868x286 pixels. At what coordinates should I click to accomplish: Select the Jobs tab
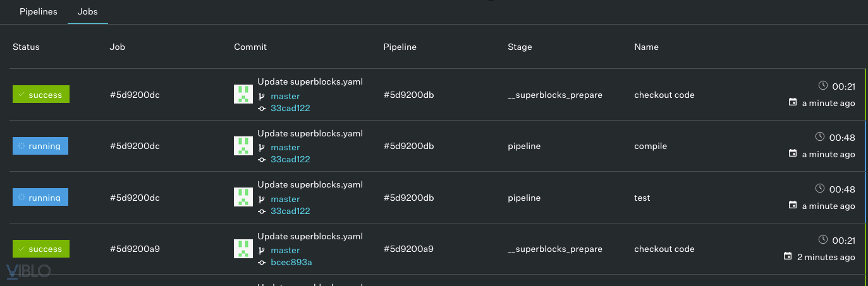pyautogui.click(x=88, y=11)
